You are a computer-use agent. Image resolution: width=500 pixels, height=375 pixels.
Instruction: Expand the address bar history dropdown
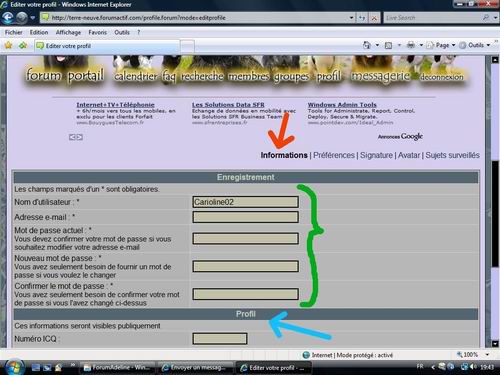click(351, 18)
